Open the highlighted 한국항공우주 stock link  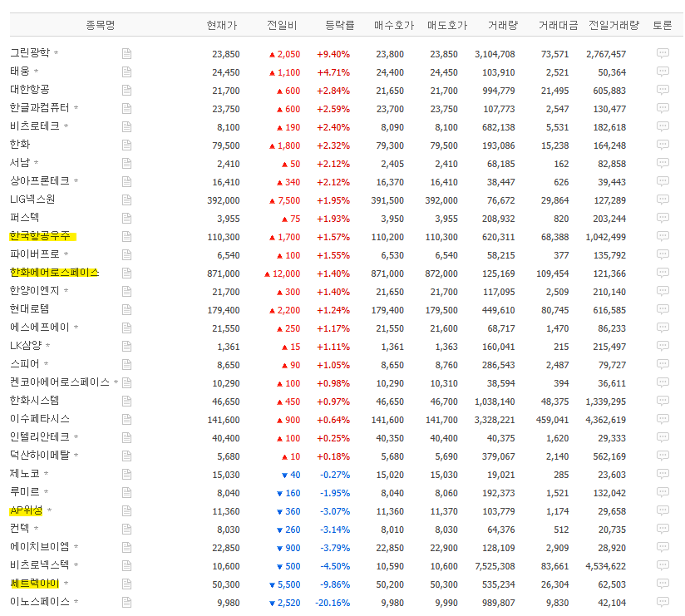40,236
